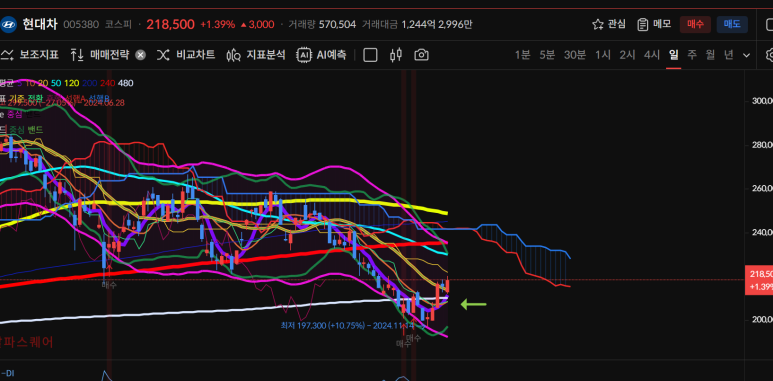Open 비교차트 compare chart
Screen dimensions: 773x381
[186, 55]
